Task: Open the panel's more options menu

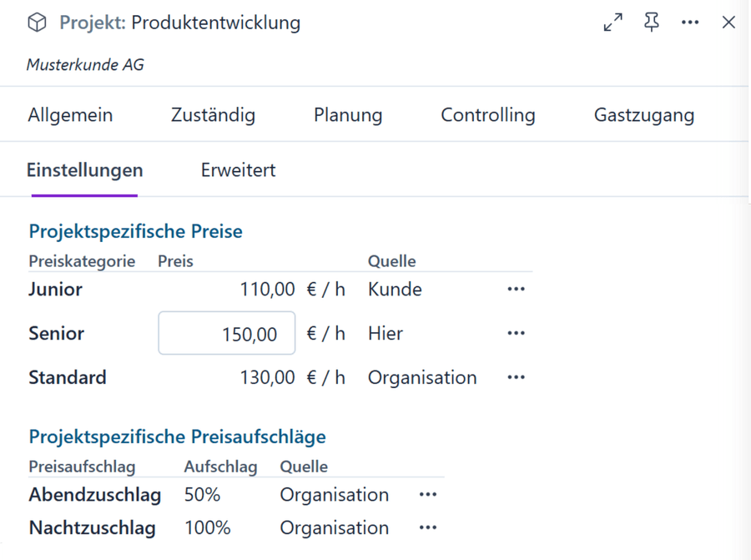Action: point(690,22)
